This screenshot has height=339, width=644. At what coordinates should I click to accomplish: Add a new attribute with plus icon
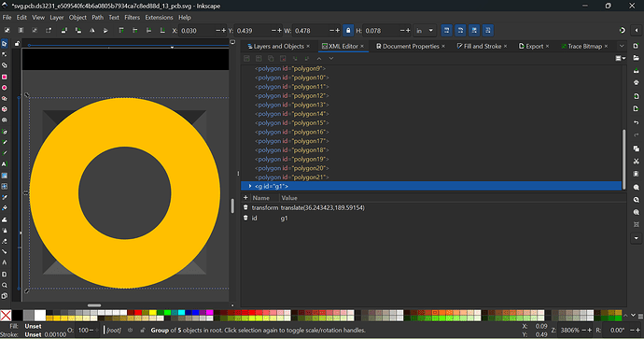point(245,198)
